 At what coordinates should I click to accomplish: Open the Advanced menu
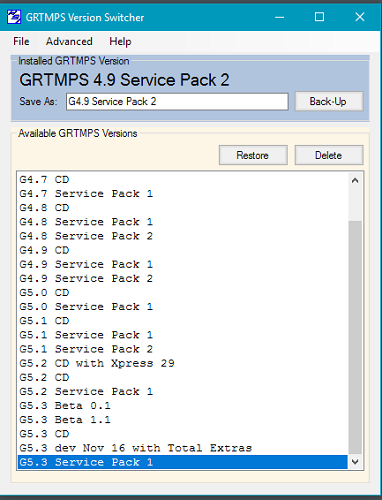(69, 41)
